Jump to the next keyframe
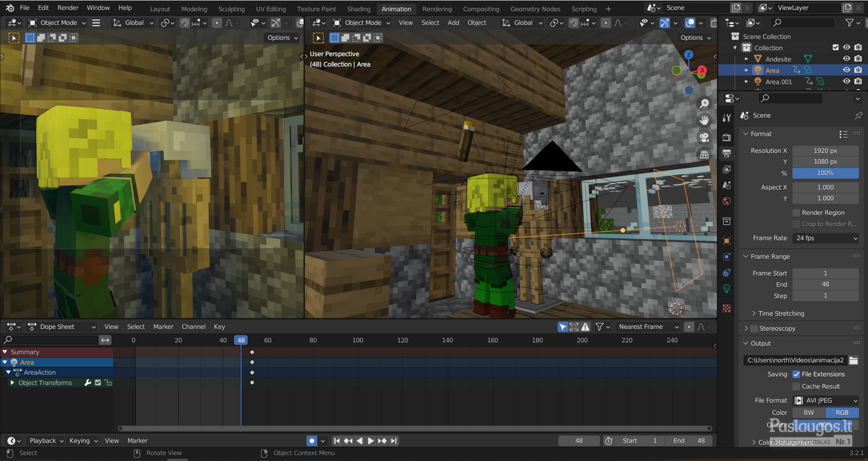 (x=382, y=441)
